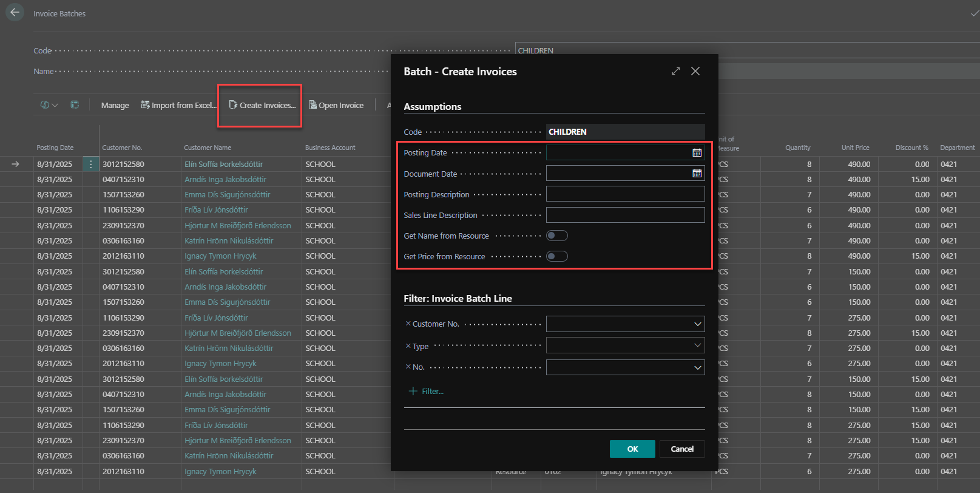Remove the No. filter field
The height and width of the screenshot is (493, 980).
[x=408, y=367]
